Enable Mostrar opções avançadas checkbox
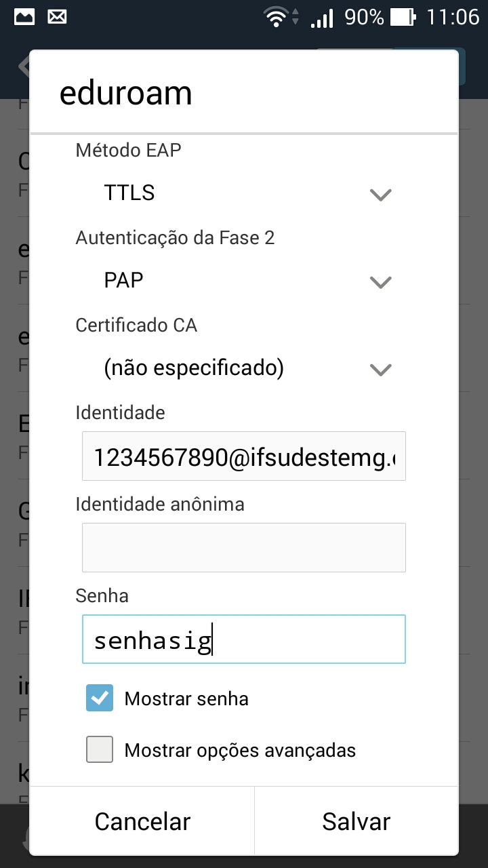 tap(100, 749)
